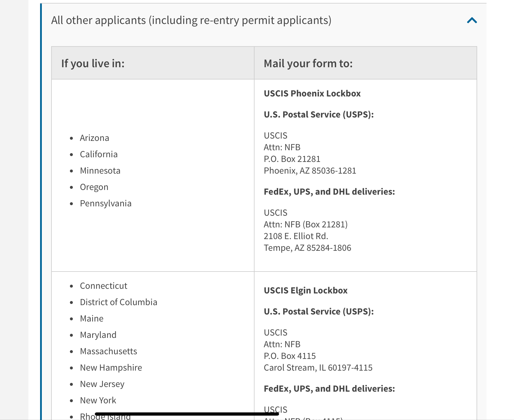Image resolution: width=514 pixels, height=420 pixels.
Task: Select 'Pennsylvania' from the state list
Action: 106,203
